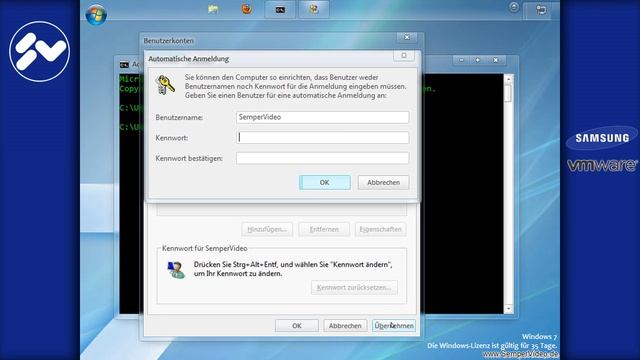Click the 'Benutzername:' label
This screenshot has width=640, height=360.
[179, 118]
